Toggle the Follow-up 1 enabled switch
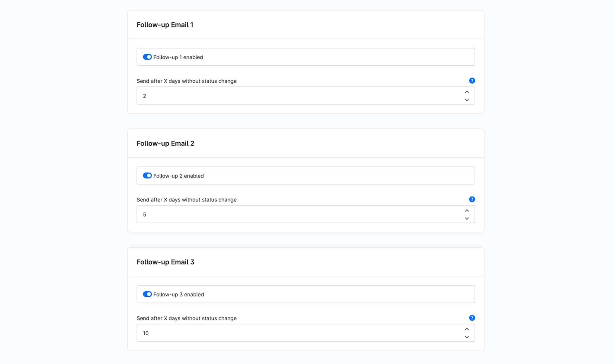614x364 pixels. (147, 57)
